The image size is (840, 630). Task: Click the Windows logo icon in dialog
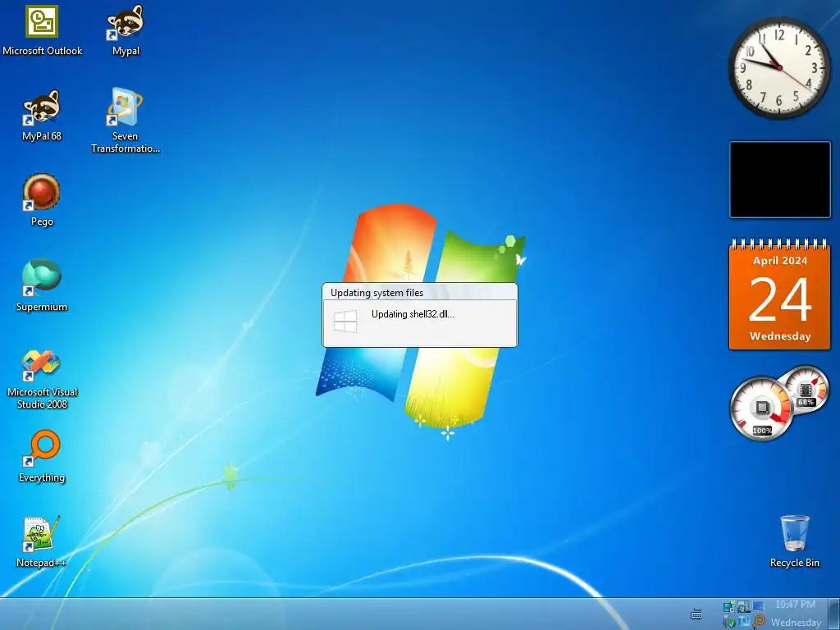click(345, 321)
